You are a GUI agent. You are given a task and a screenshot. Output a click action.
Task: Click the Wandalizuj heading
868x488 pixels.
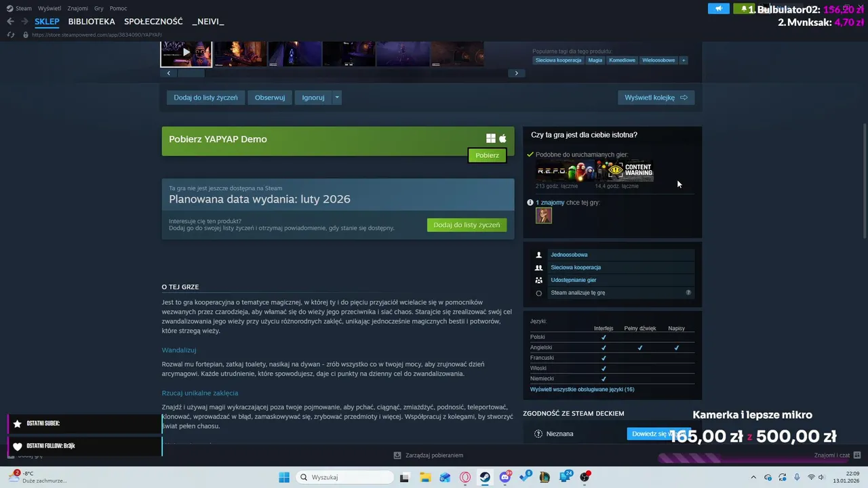pos(179,350)
